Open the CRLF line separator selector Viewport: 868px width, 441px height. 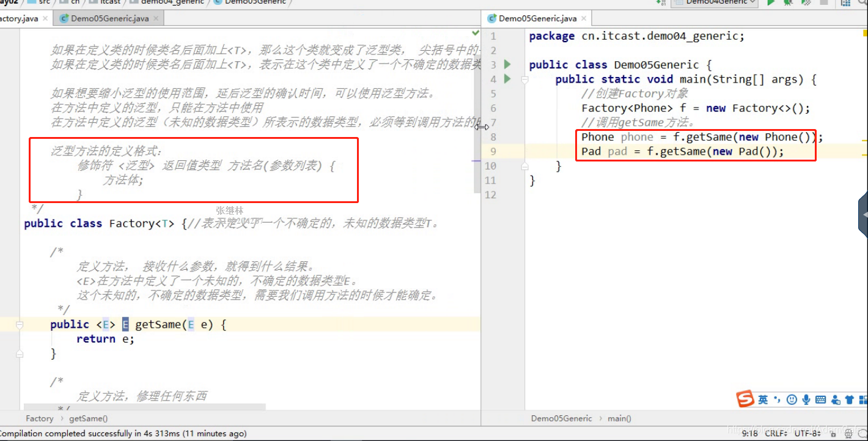pos(775,433)
